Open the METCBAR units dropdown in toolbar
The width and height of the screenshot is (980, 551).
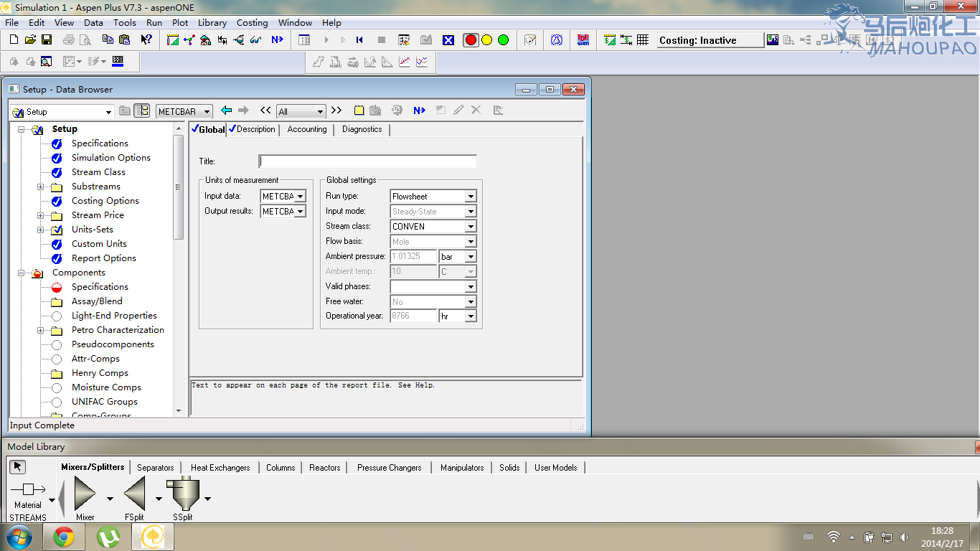(207, 112)
